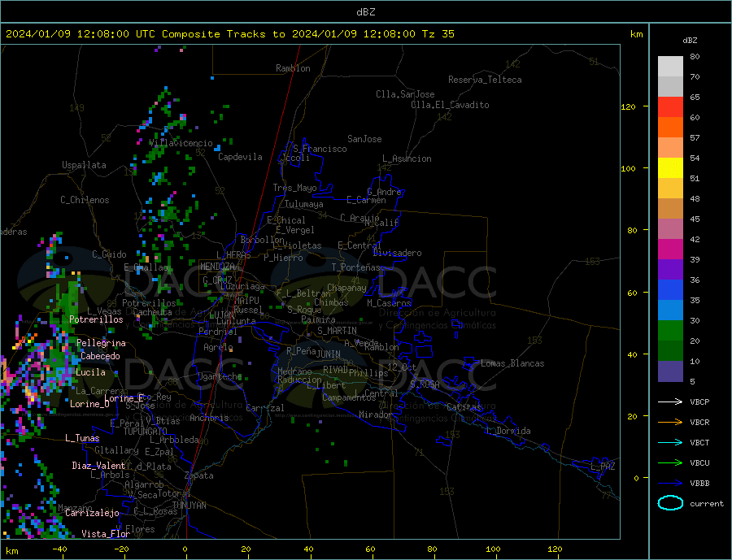The height and width of the screenshot is (560, 732).
Task: Click the Capdevila map label
Action: (x=241, y=157)
